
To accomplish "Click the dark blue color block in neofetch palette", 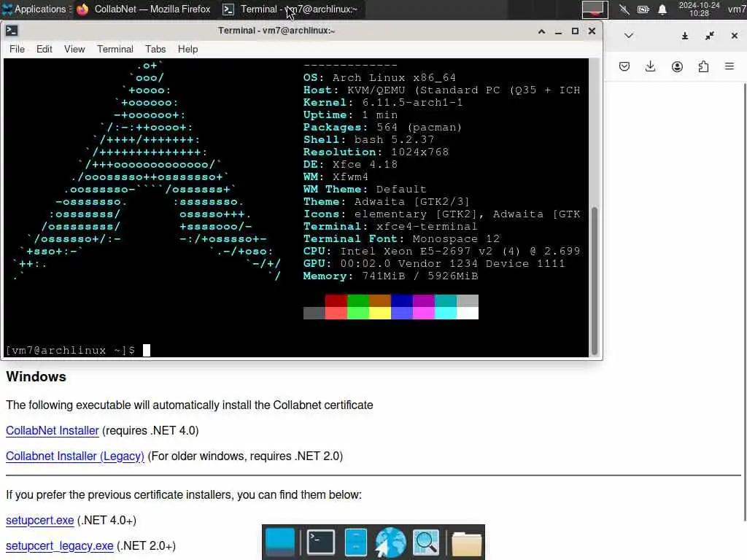I will point(402,300).
